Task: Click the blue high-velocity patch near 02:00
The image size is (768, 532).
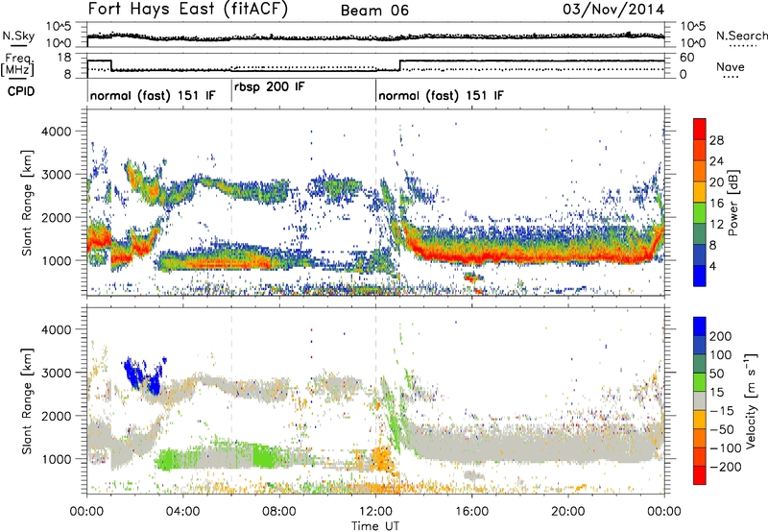Action: click(142, 376)
